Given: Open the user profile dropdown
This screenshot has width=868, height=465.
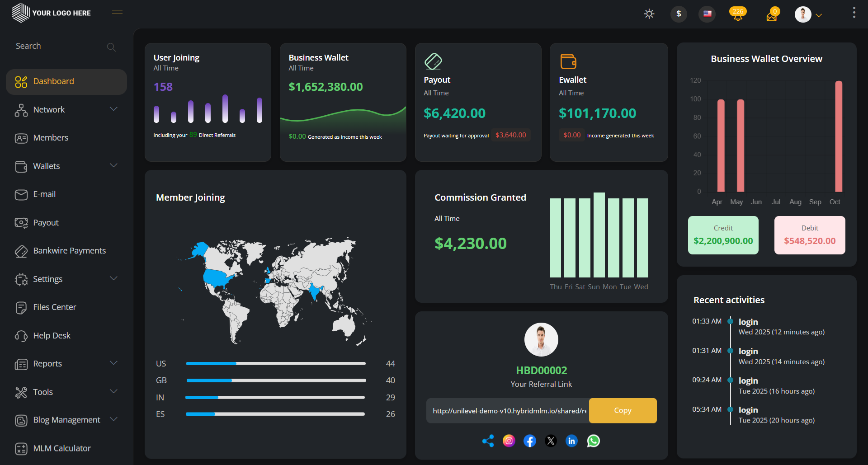Looking at the screenshot, I should (808, 14).
